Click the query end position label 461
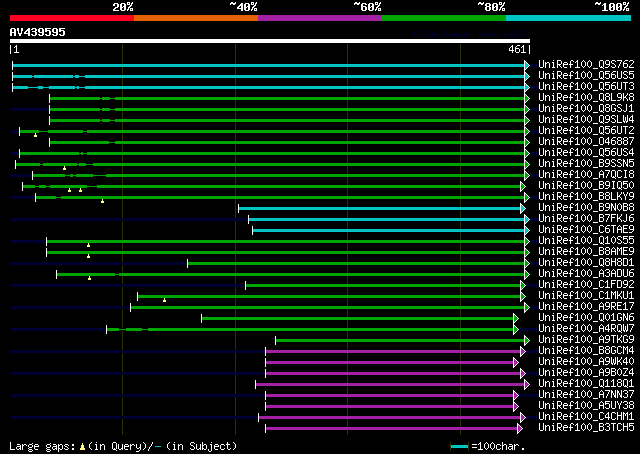The height and width of the screenshot is (454, 640). click(x=517, y=49)
